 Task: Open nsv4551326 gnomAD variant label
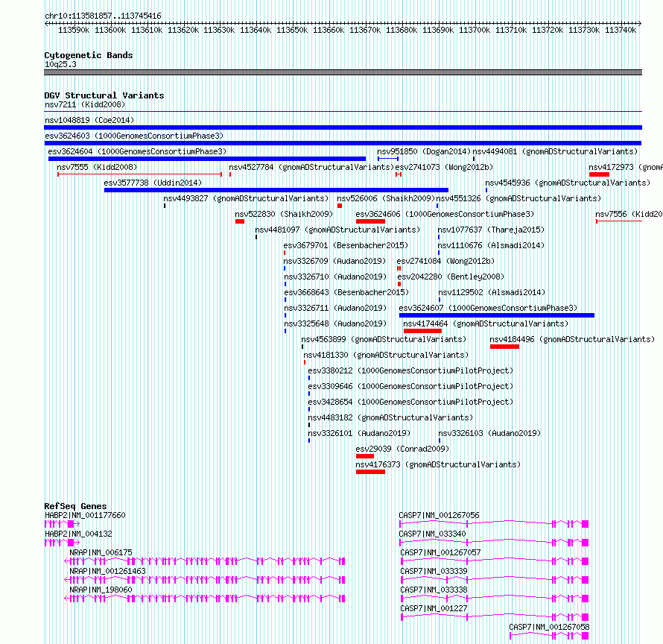(518, 198)
